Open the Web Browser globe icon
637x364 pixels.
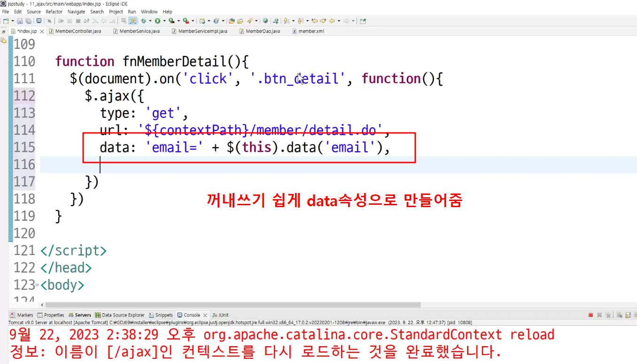[265, 21]
